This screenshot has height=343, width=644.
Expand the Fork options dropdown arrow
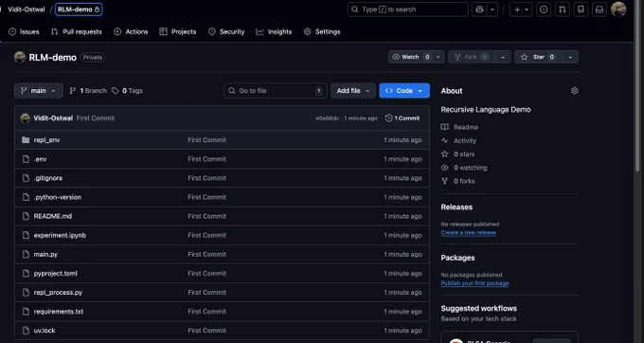tap(503, 57)
